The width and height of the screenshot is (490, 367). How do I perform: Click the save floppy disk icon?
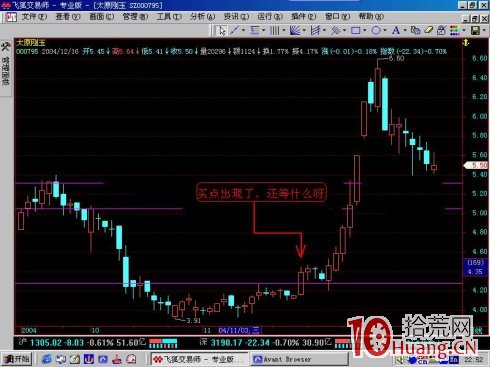pyautogui.click(x=475, y=30)
